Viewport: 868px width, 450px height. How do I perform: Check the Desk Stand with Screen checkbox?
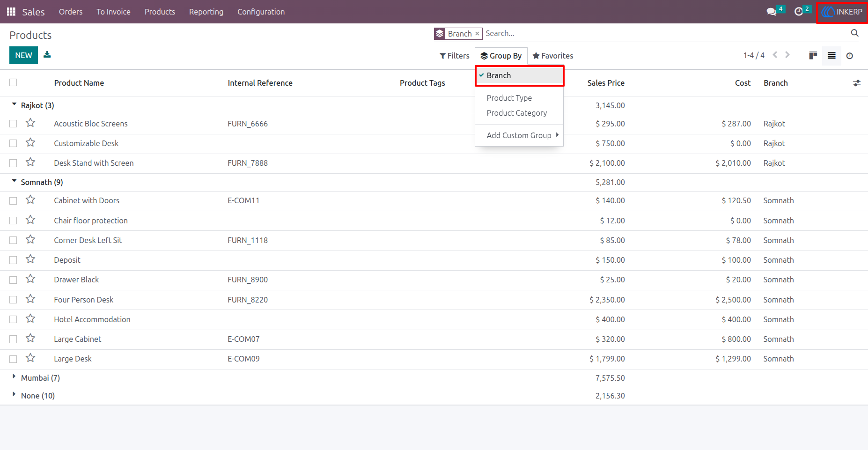(x=13, y=163)
